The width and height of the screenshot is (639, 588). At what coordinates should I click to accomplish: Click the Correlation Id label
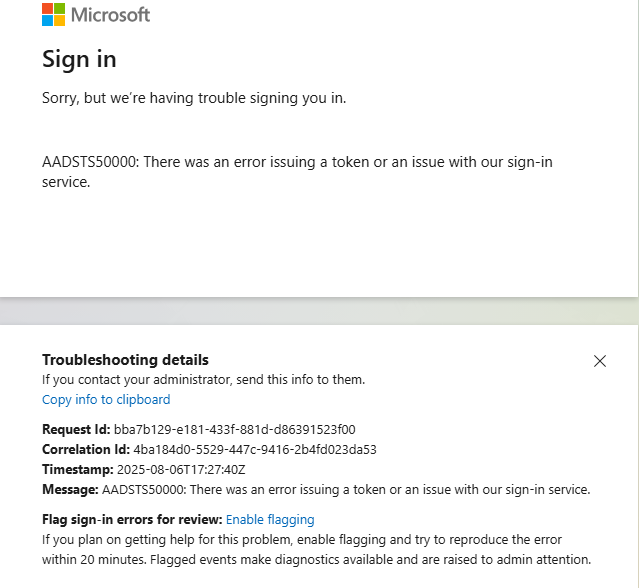86,449
